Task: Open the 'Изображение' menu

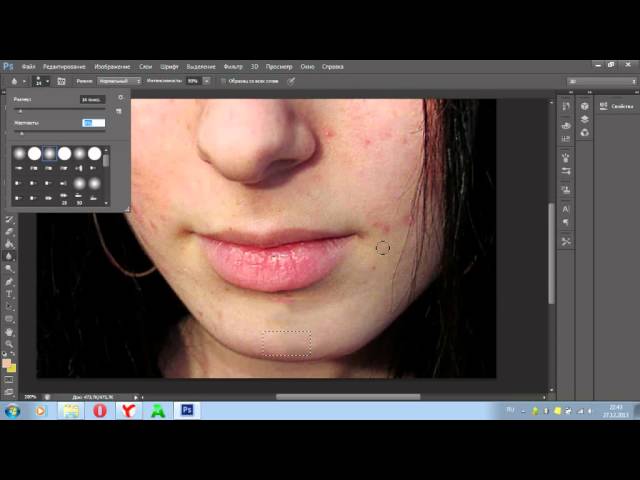Action: (x=112, y=67)
